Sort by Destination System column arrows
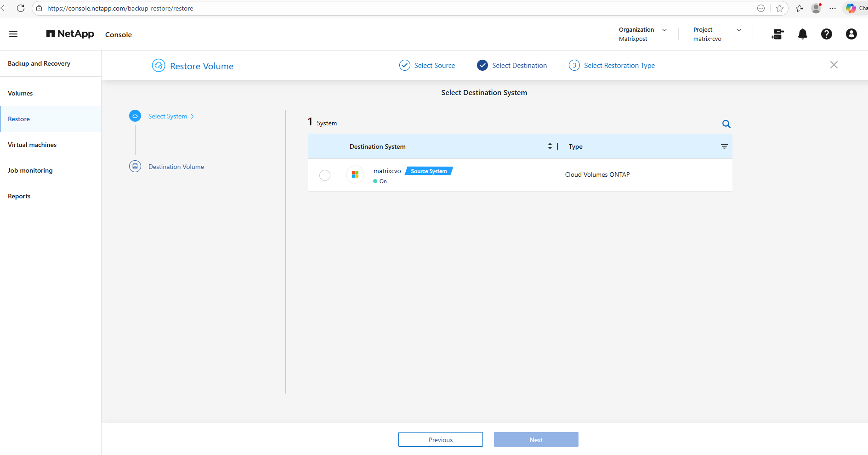The image size is (868, 455). (x=550, y=146)
